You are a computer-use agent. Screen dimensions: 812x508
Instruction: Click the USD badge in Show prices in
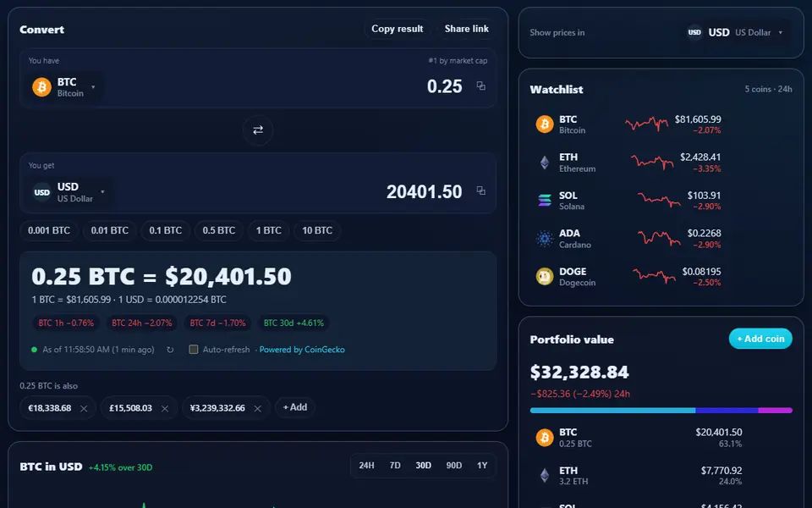694,33
